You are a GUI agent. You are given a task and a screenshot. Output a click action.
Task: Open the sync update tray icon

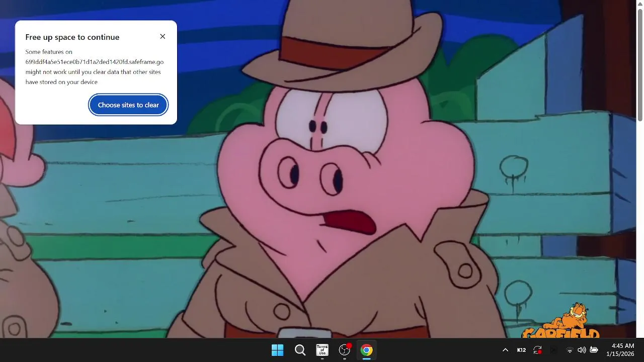[x=538, y=350]
